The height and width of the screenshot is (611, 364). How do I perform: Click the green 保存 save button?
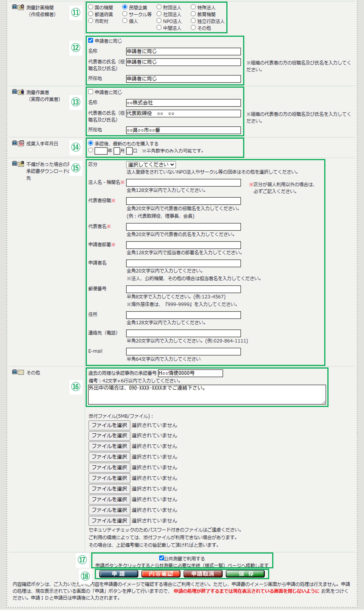click(x=245, y=574)
